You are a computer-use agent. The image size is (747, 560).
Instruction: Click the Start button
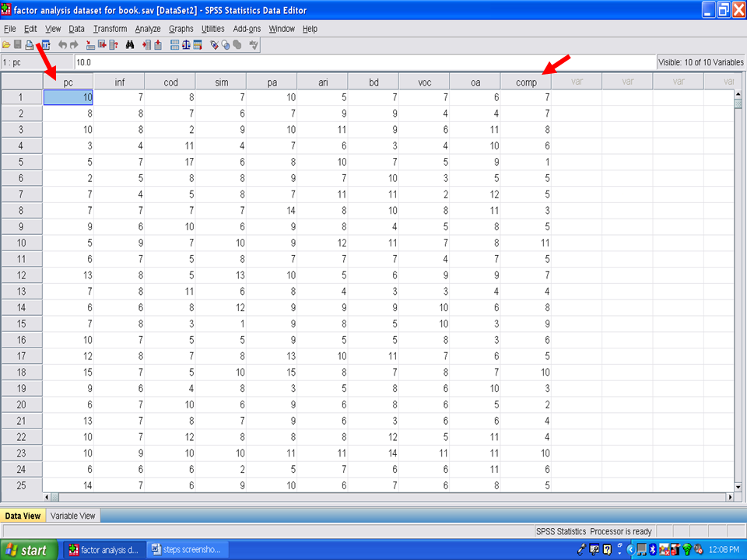click(x=29, y=550)
